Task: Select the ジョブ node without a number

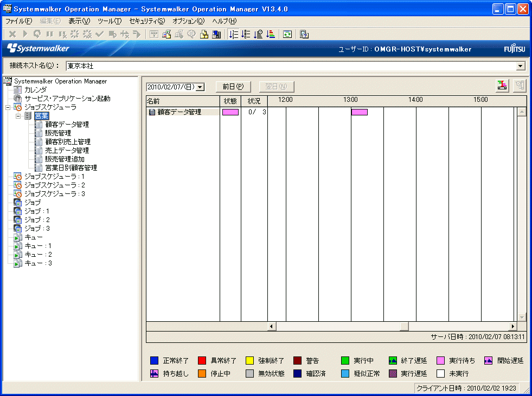Action: 33,203
